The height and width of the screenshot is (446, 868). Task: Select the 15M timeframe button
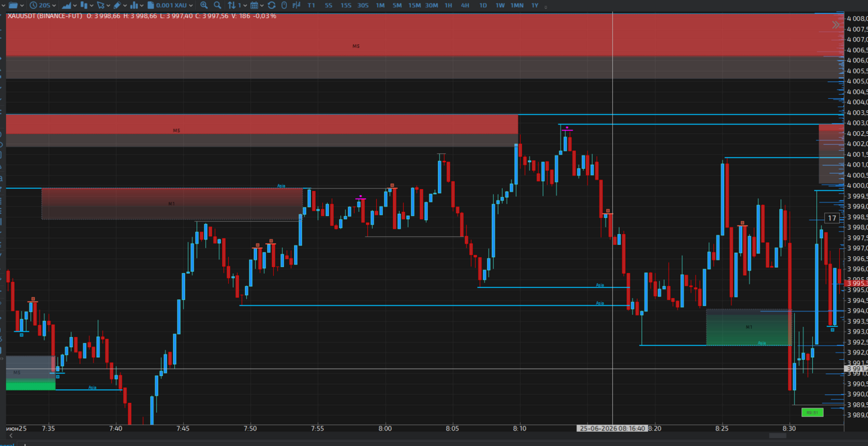(x=414, y=5)
